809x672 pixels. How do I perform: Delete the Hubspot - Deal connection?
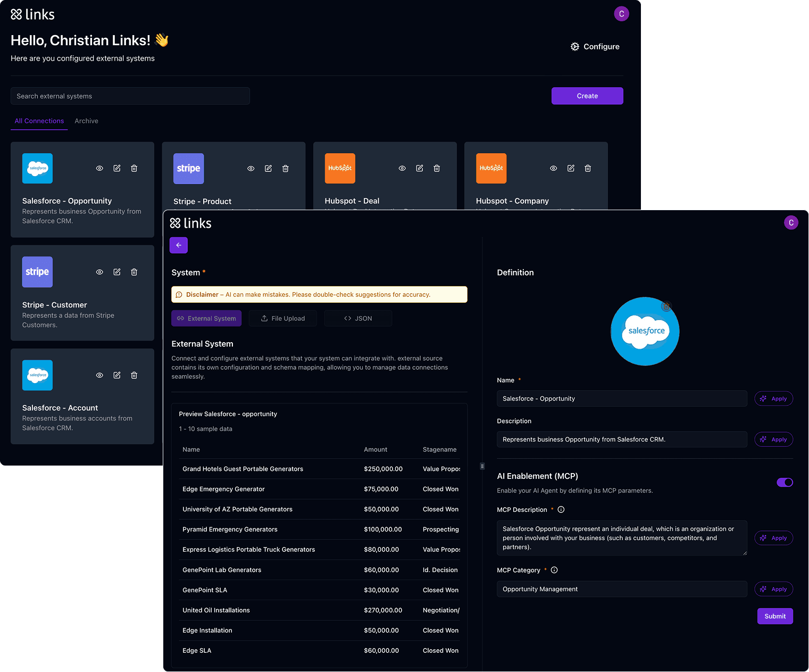click(437, 168)
